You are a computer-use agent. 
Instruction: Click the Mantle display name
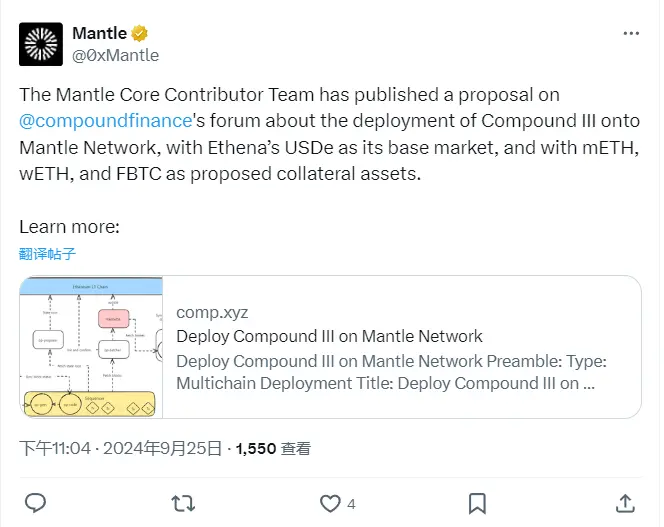(x=100, y=33)
